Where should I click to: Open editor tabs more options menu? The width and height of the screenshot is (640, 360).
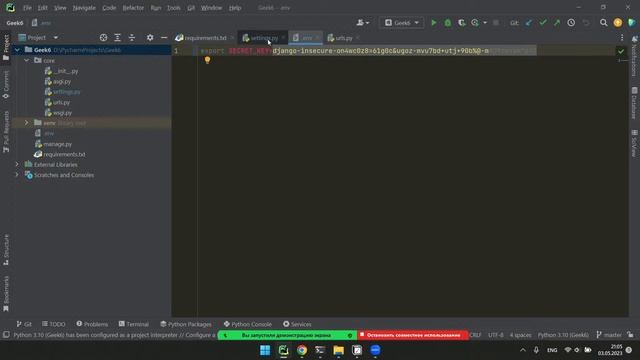tap(622, 38)
